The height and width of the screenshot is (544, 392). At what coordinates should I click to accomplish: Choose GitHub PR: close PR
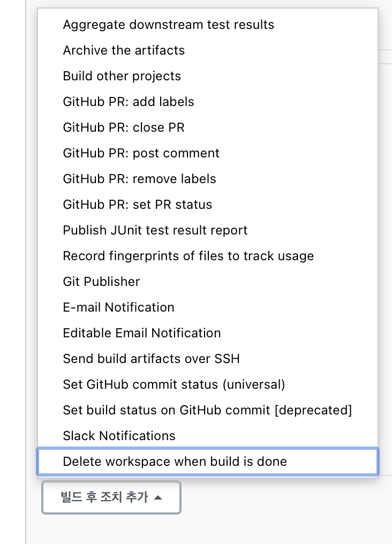[207, 127]
